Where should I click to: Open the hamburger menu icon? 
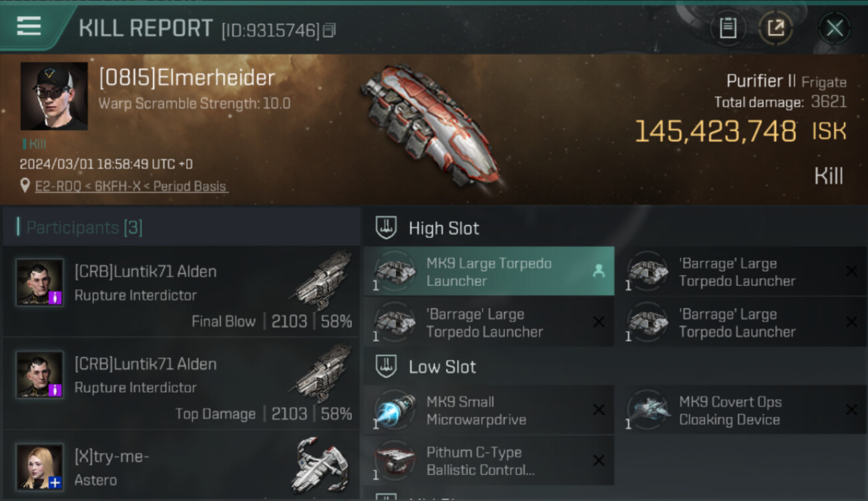[x=29, y=27]
